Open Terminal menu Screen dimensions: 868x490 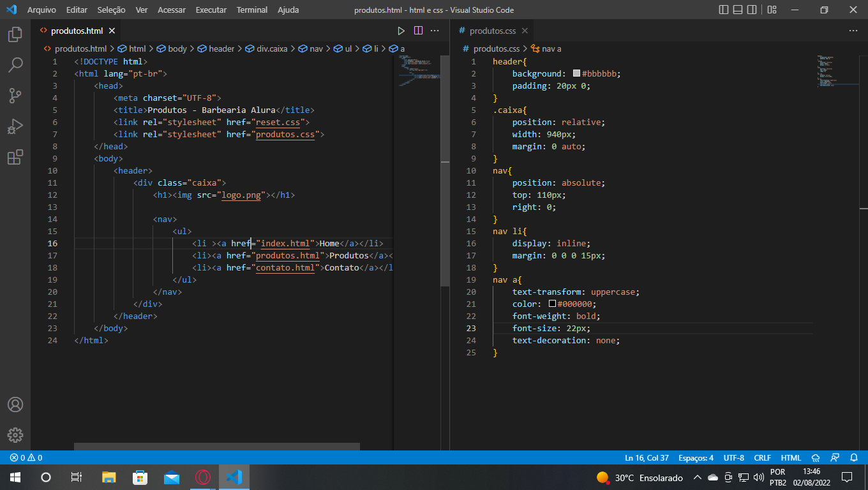tap(252, 10)
